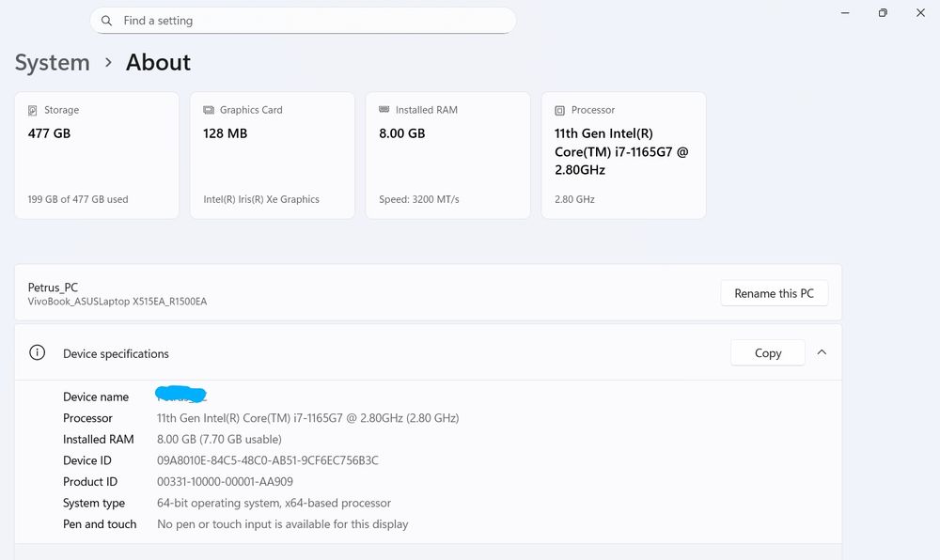Click the Product ID label
The image size is (940, 560).
(x=90, y=481)
